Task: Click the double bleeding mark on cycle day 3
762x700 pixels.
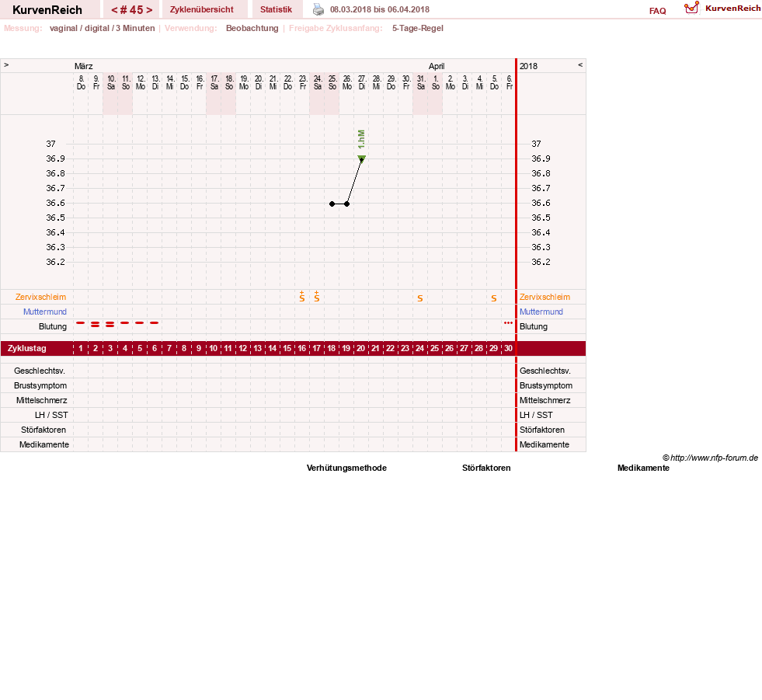Action: (x=110, y=324)
